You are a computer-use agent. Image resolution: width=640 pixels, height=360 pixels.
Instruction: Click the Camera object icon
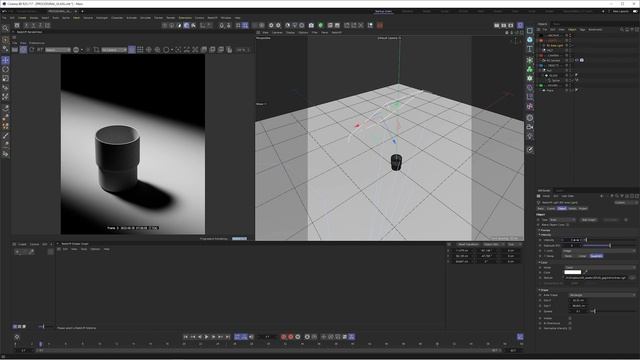(x=530, y=127)
